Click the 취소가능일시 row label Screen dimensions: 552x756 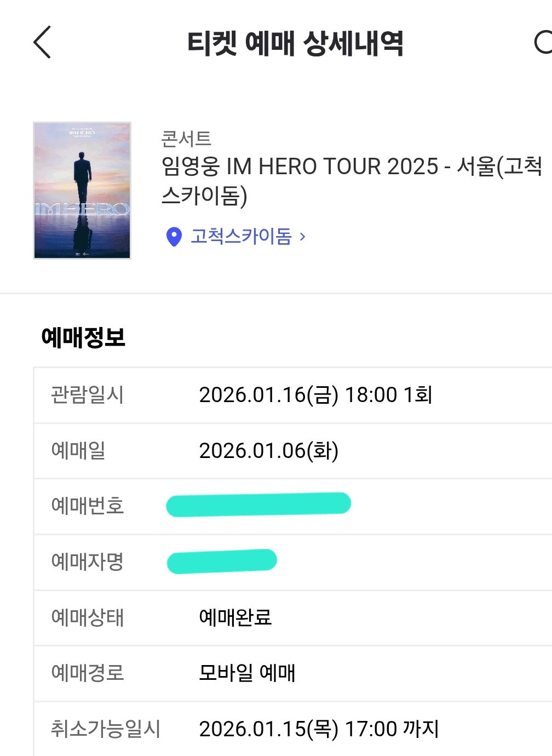(105, 729)
